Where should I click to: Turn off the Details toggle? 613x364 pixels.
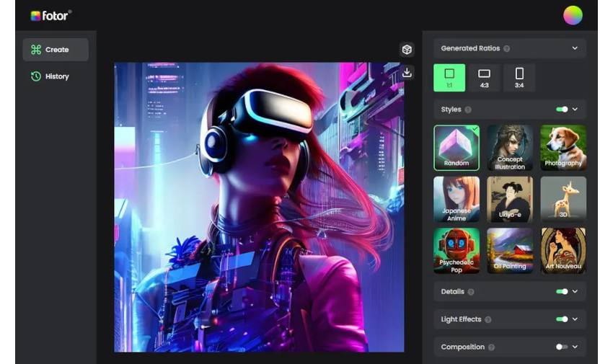click(x=562, y=292)
